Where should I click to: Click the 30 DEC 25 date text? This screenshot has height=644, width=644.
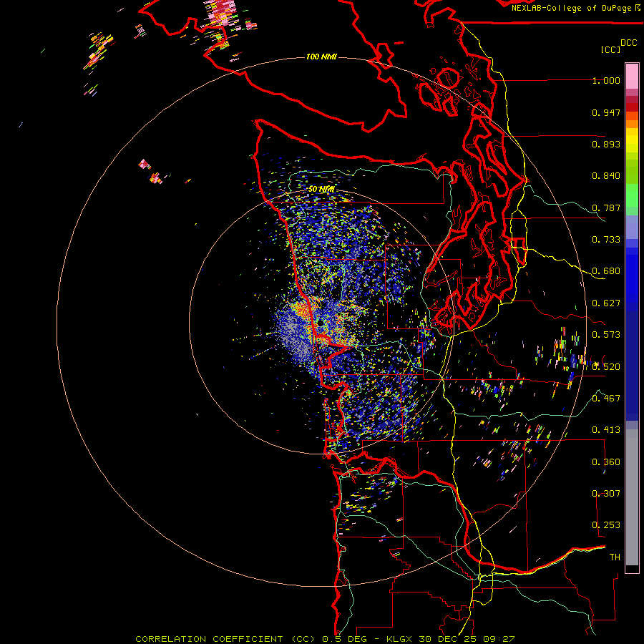coord(448,639)
